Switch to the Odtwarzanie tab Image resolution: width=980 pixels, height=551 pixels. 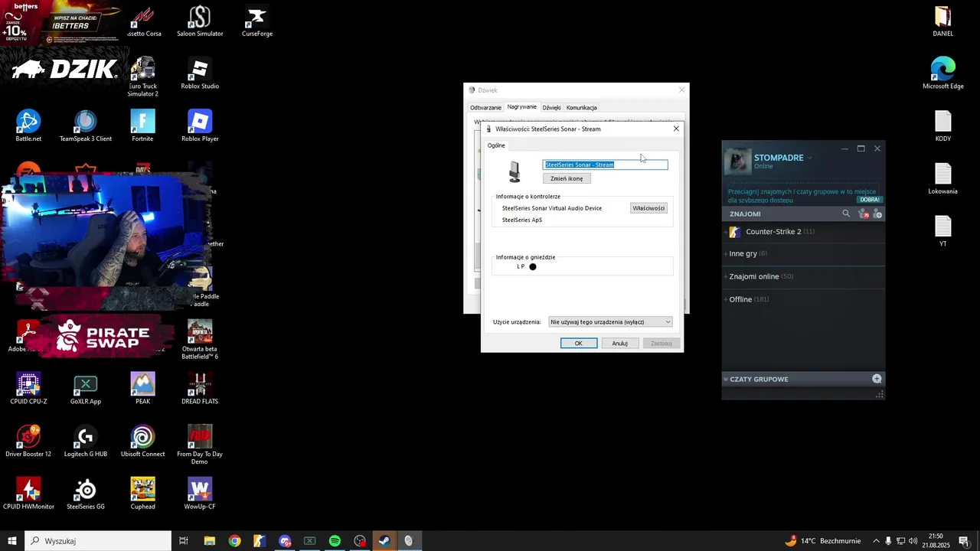tap(485, 108)
